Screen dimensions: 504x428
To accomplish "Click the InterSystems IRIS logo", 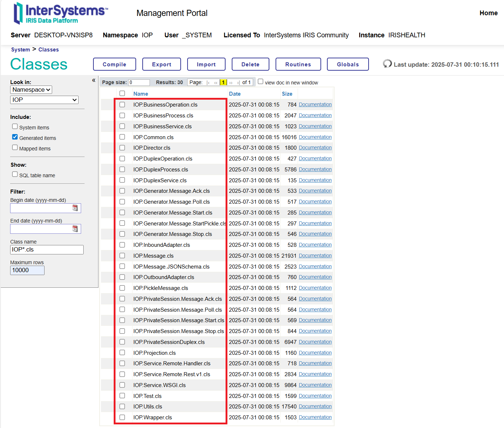I will pyautogui.click(x=60, y=13).
